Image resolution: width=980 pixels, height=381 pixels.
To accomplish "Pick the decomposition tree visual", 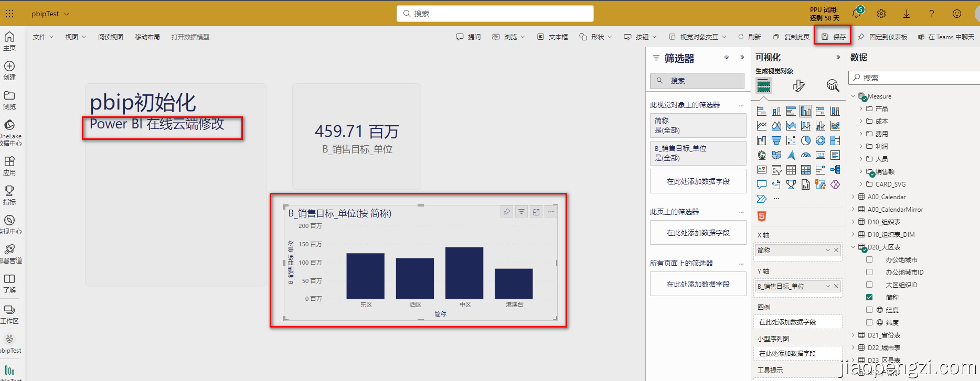I will click(835, 170).
